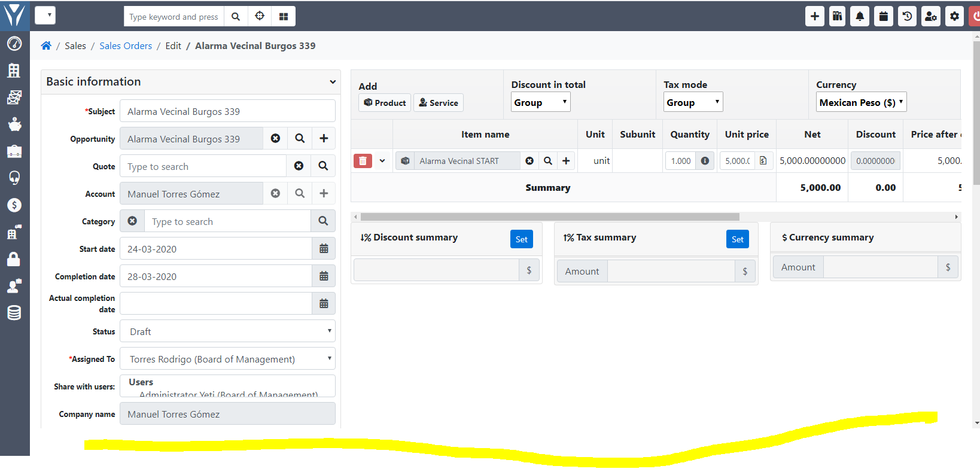Image resolution: width=980 pixels, height=475 pixels.
Task: Search Quote records with magnifier
Action: pos(323,166)
